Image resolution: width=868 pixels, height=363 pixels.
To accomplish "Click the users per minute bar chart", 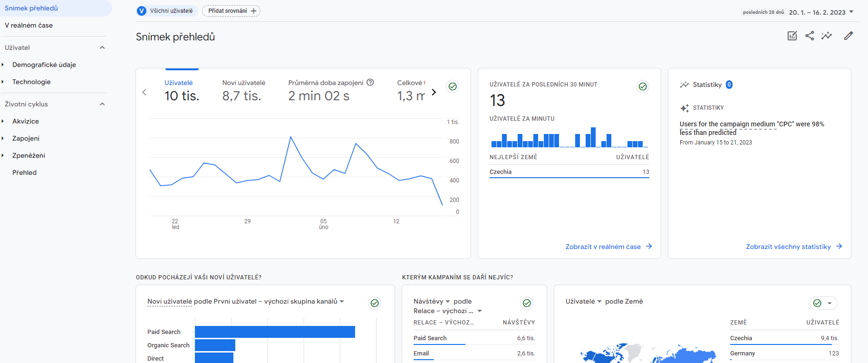I will [x=569, y=137].
